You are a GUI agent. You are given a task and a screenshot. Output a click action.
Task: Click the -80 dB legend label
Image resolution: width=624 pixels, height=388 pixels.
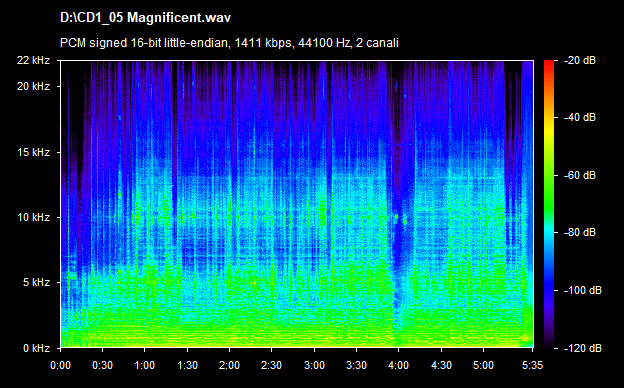point(580,232)
